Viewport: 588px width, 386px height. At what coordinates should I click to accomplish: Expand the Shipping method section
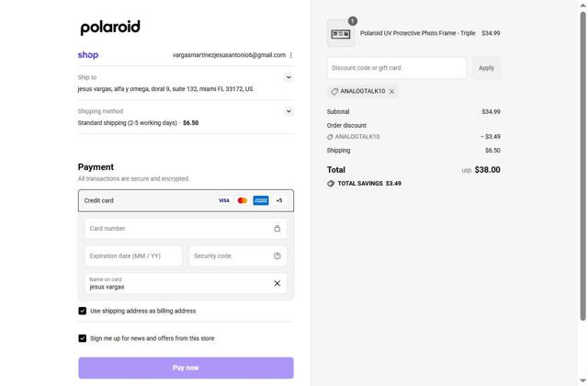tap(288, 111)
